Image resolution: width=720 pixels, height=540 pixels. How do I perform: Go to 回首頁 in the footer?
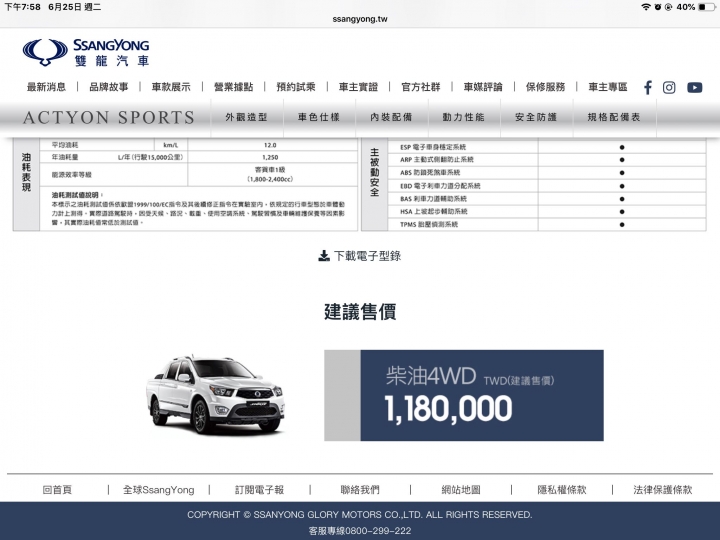[x=57, y=490]
